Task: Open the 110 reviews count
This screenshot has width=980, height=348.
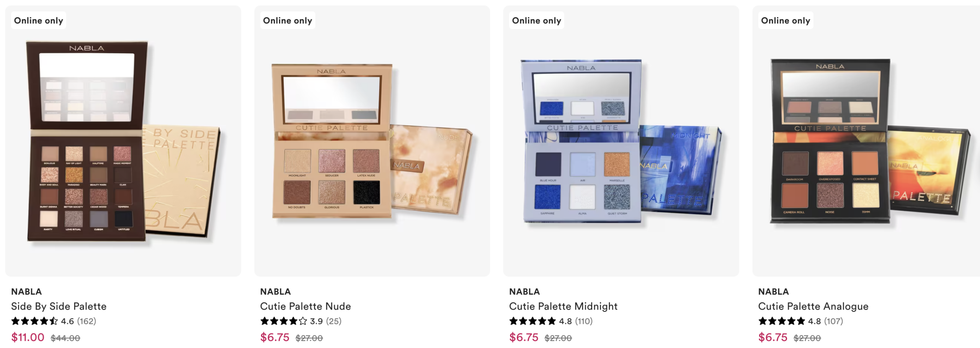Action: tap(584, 321)
